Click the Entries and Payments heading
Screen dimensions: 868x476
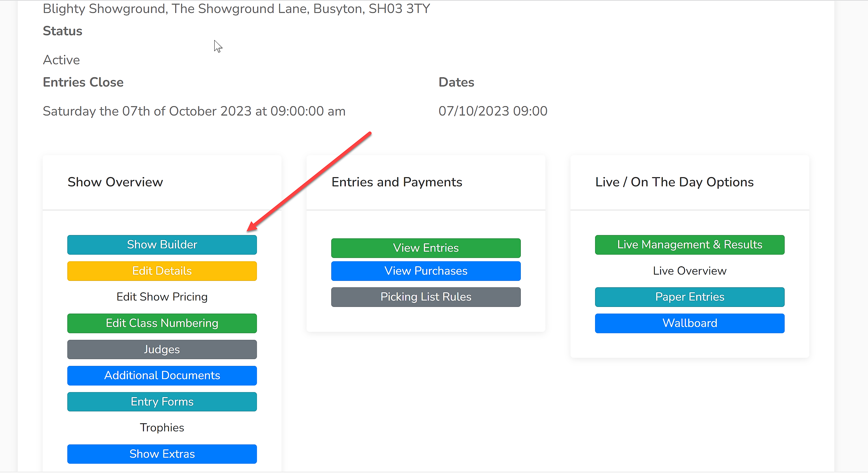click(397, 182)
